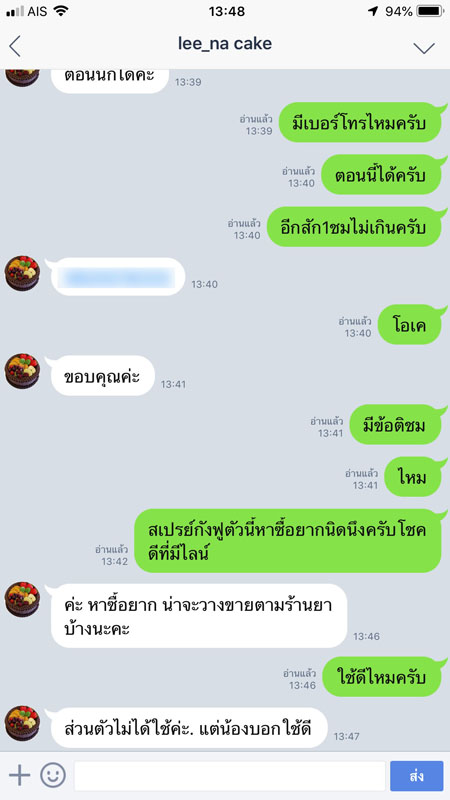The image size is (450, 800).
Task: Tap the lee_na cake chat title
Action: (224, 44)
